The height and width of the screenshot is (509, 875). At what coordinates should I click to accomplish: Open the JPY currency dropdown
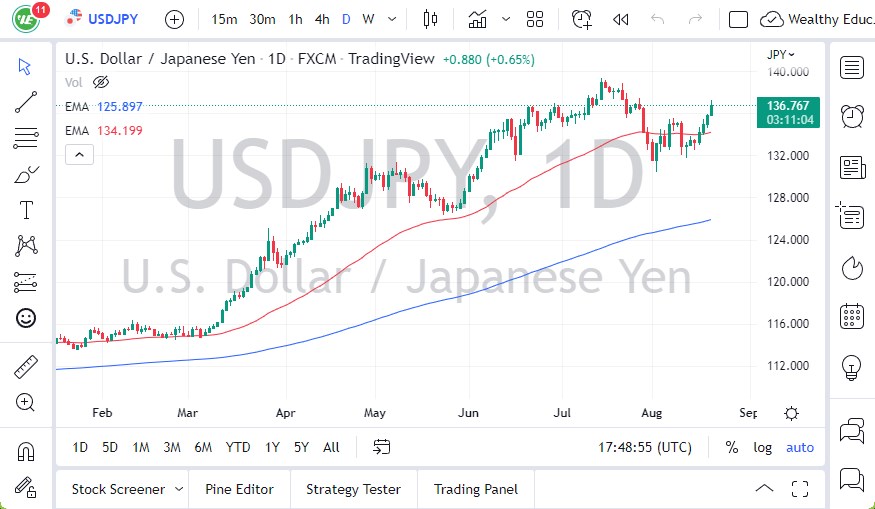(781, 54)
